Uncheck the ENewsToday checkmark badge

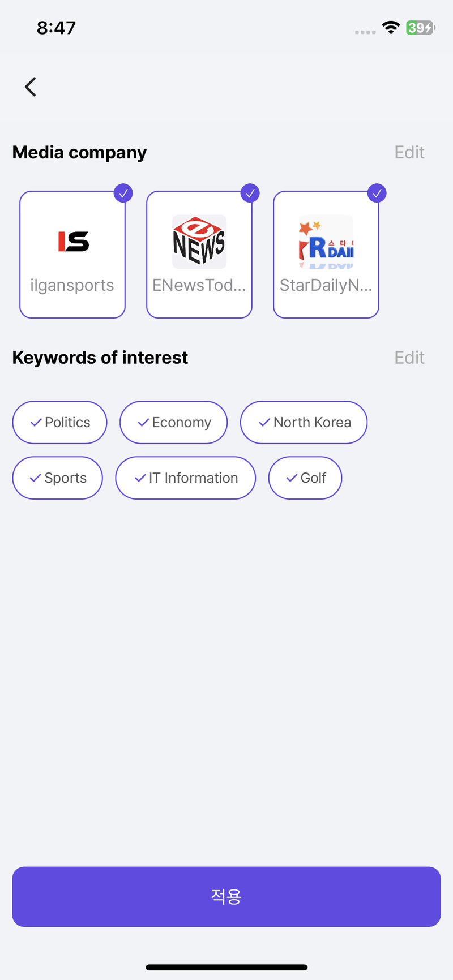[x=250, y=193]
